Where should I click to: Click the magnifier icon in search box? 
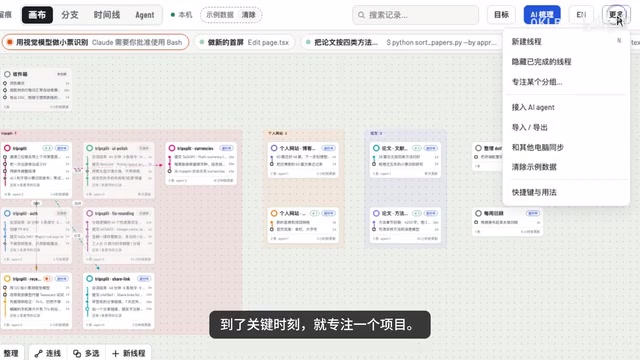point(361,15)
